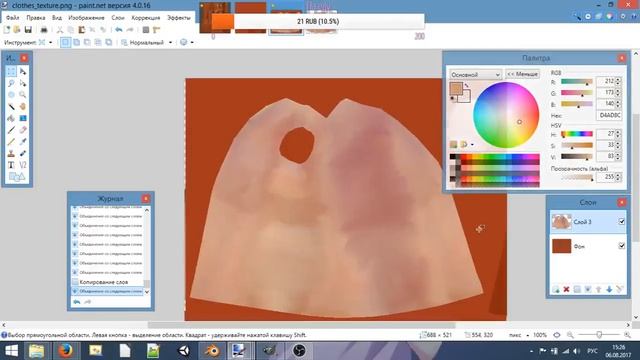Select the Paintbrush tool
Viewport: 640px width, 360px height.
click(x=11, y=130)
